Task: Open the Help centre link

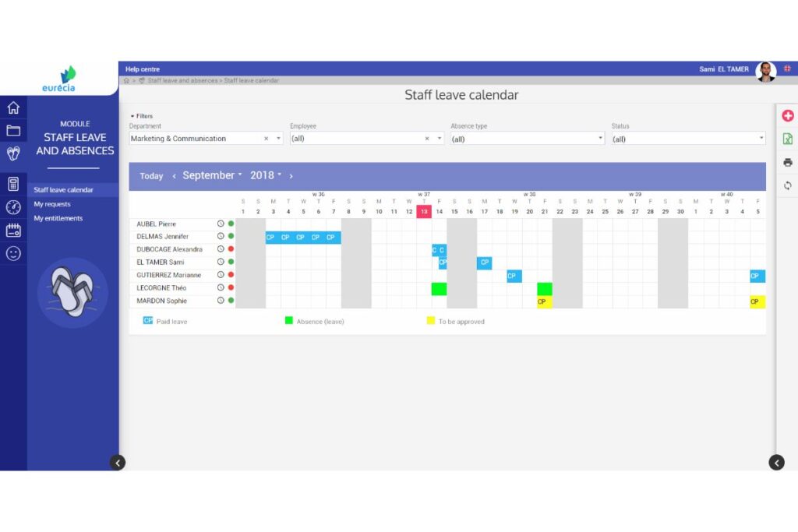Action: point(143,69)
